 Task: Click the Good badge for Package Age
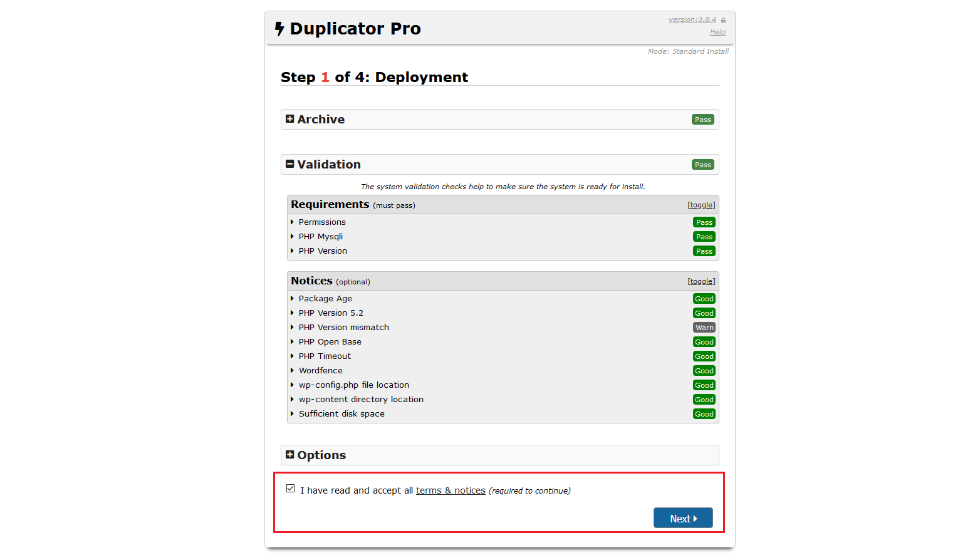coord(704,299)
